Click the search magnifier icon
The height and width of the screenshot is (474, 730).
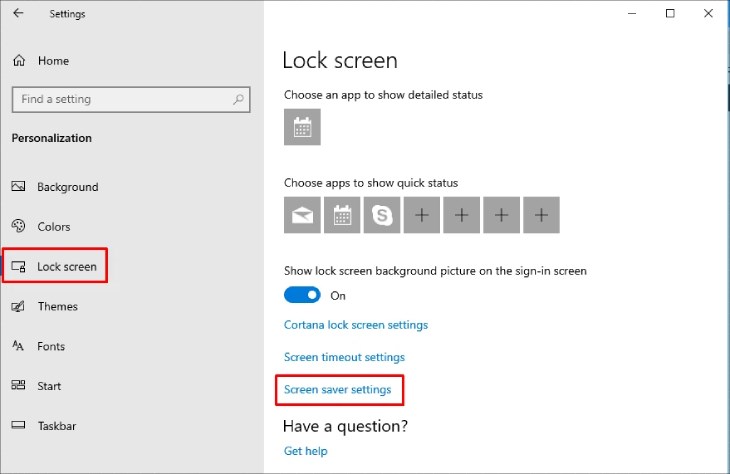[x=238, y=99]
